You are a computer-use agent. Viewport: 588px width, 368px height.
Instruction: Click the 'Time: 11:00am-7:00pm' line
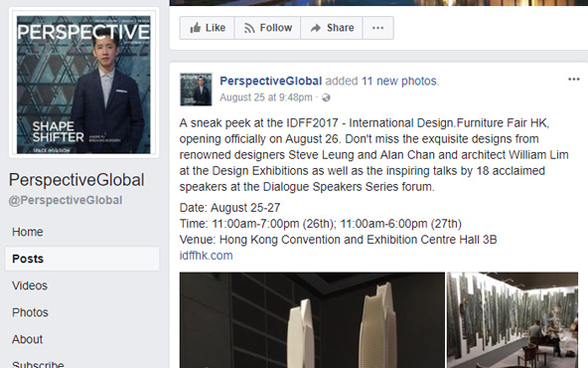320,224
